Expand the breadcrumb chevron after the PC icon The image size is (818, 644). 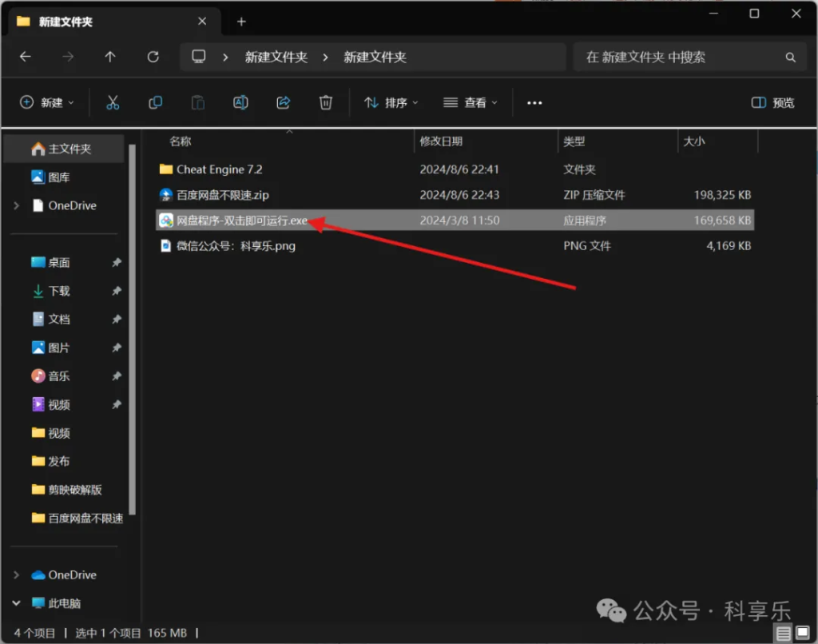(225, 57)
